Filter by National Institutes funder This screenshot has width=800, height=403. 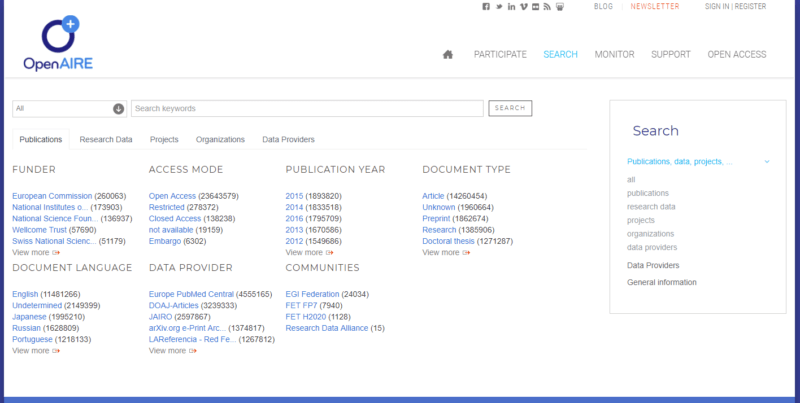(50, 207)
